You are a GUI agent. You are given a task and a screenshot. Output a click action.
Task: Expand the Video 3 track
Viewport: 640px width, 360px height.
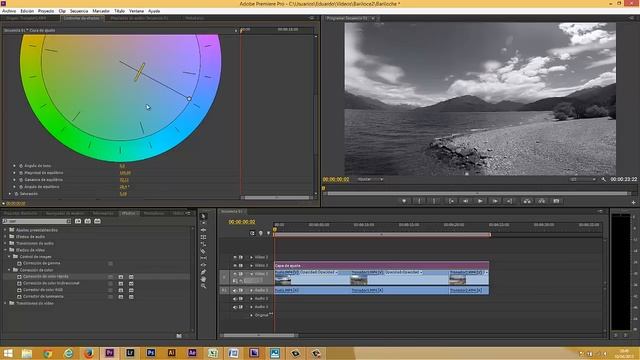[251, 257]
